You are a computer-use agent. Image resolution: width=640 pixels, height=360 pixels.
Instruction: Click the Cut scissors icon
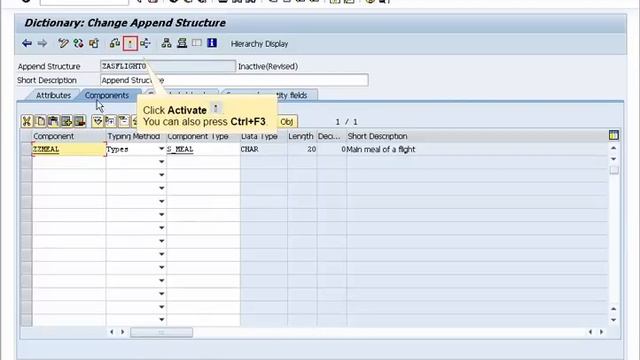pos(27,121)
